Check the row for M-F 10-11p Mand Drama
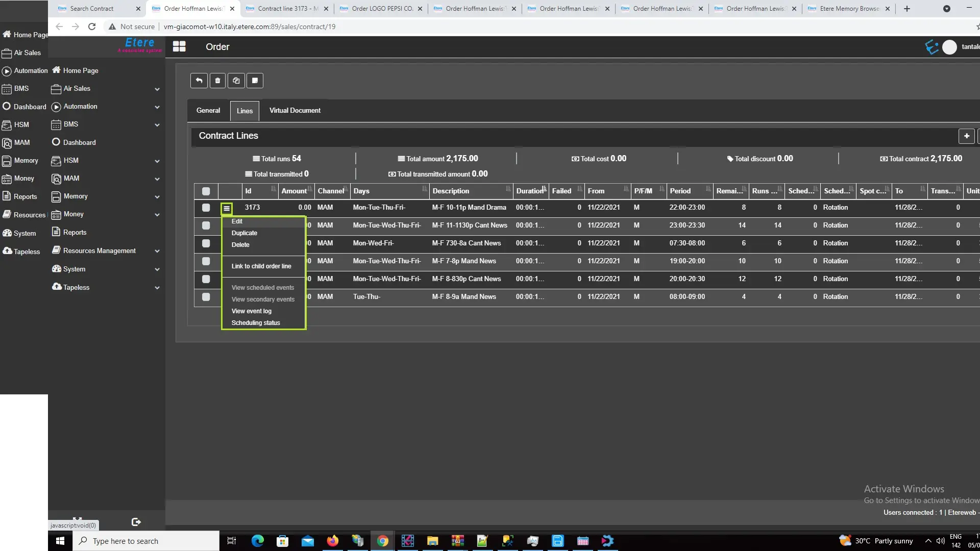This screenshot has width=980, height=551. pyautogui.click(x=206, y=208)
